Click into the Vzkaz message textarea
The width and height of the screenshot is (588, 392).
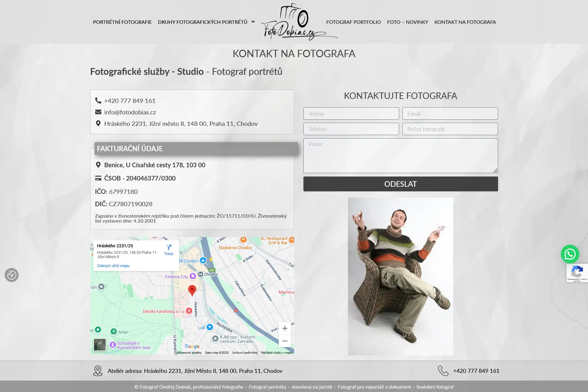point(400,156)
